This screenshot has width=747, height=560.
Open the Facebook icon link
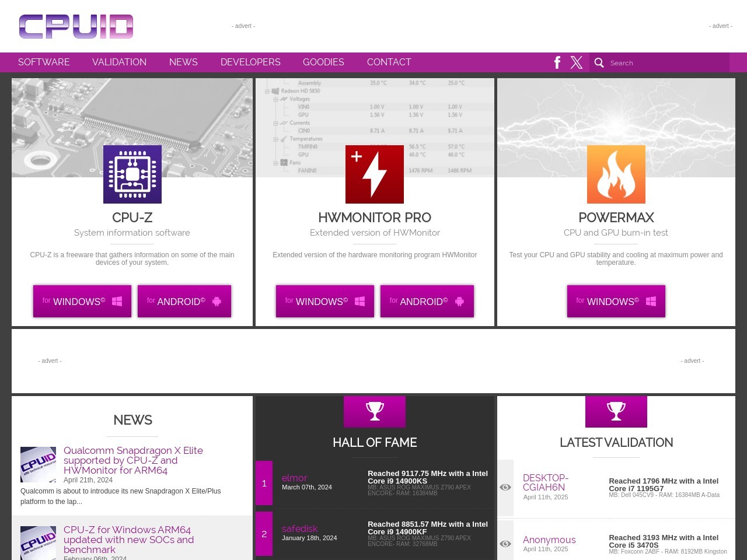pos(557,62)
